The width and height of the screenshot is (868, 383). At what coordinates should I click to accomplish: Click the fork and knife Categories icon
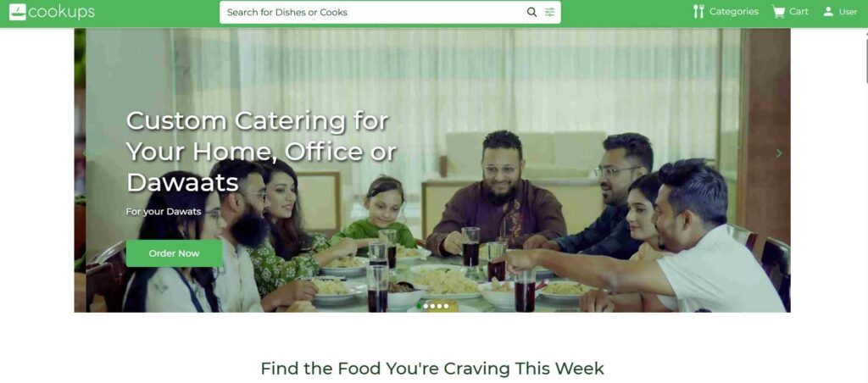click(x=698, y=12)
